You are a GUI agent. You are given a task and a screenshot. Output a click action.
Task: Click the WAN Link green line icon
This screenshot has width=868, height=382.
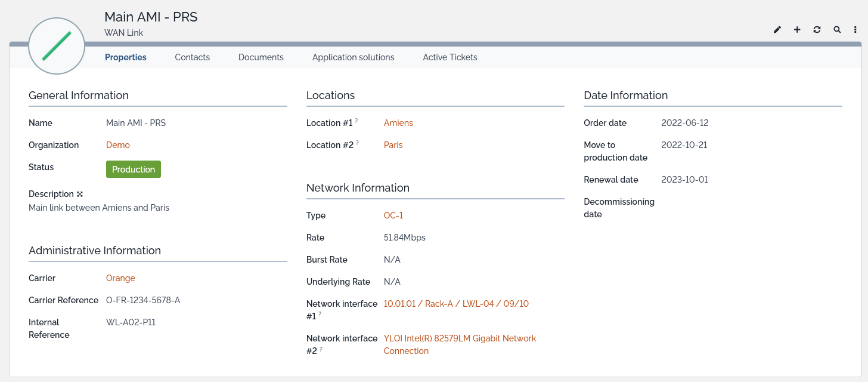57,46
